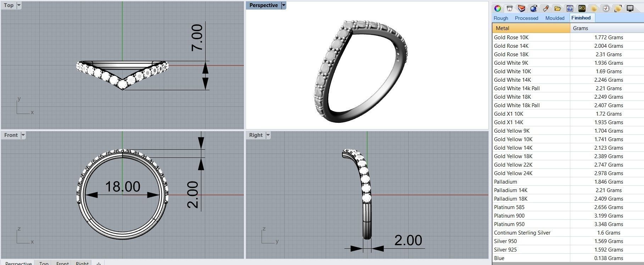The image size is (644, 265).
Task: Select the Silver 950 row
Action: click(568, 241)
